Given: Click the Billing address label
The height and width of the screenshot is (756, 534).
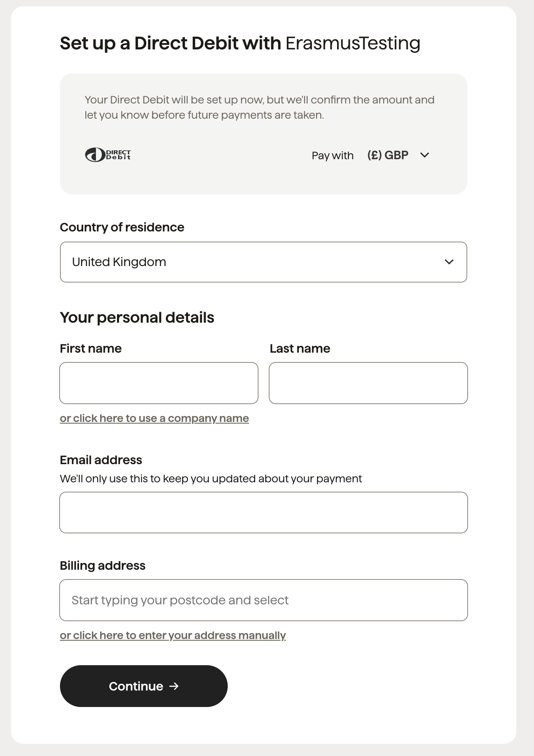Looking at the screenshot, I should click(x=103, y=566).
